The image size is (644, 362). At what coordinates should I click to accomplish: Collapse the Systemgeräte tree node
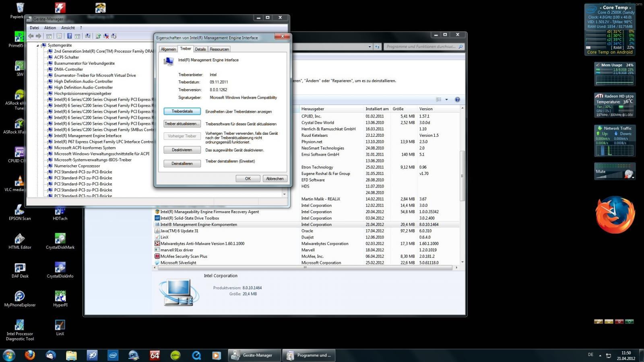38,45
